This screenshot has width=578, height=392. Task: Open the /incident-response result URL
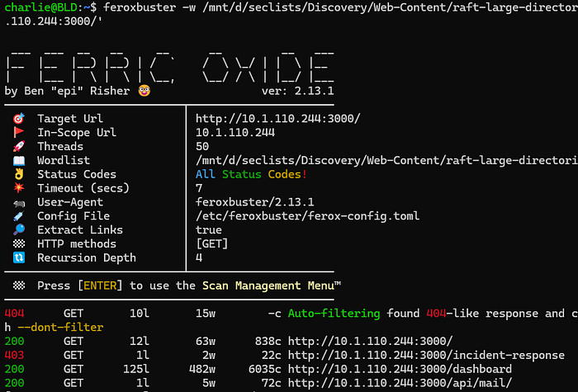coord(426,355)
